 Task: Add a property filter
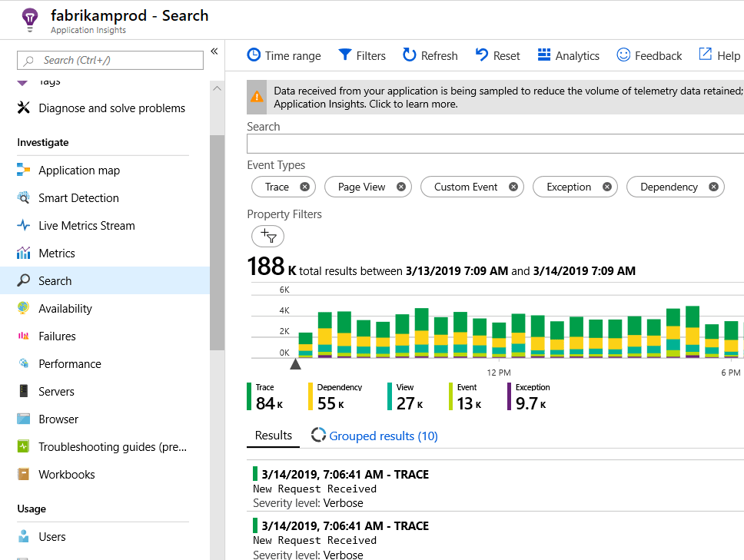pos(267,236)
